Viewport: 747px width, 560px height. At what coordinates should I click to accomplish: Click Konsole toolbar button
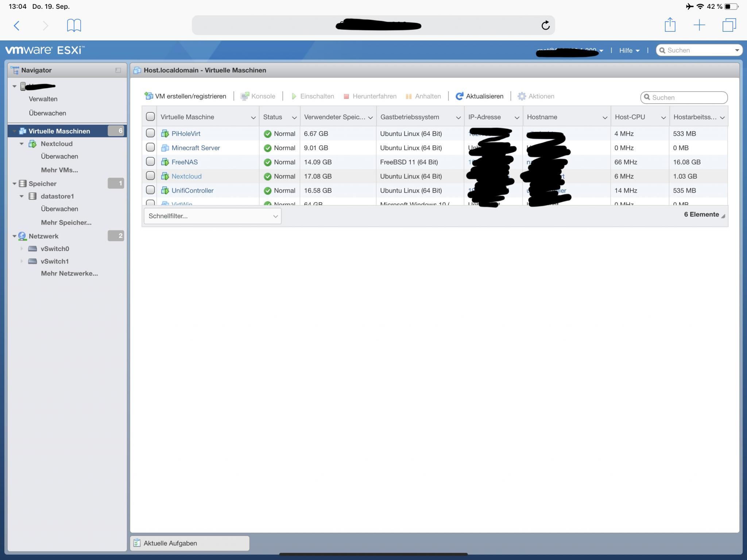[258, 96]
